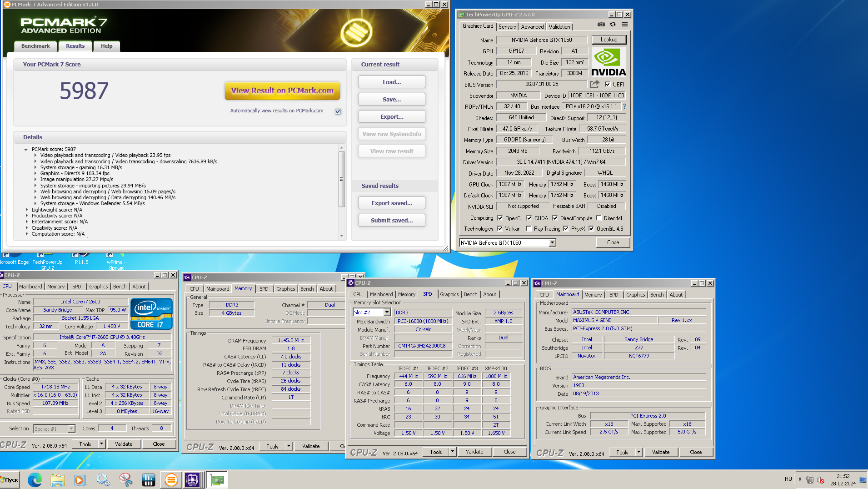868x489 pixels.
Task: Open the Slot #2 memory slot dropdown
Action: [387, 313]
